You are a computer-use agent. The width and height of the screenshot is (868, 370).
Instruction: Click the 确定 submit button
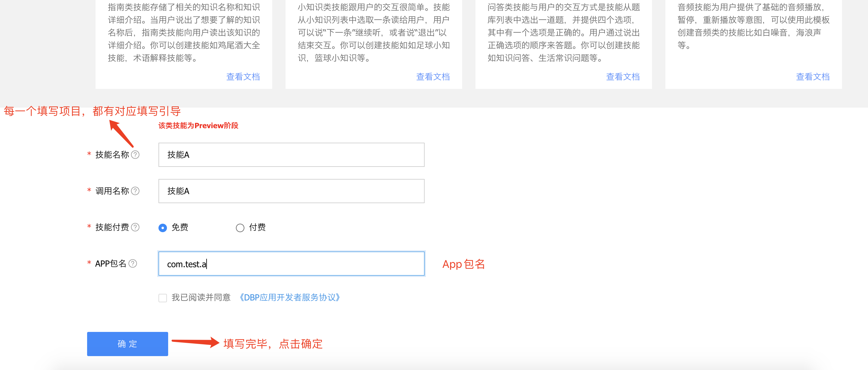pos(127,344)
